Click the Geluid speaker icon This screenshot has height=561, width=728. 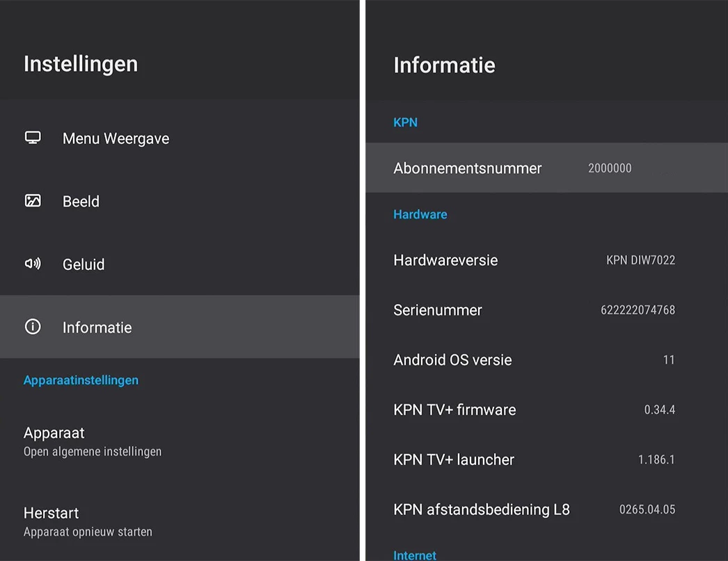pyautogui.click(x=33, y=264)
